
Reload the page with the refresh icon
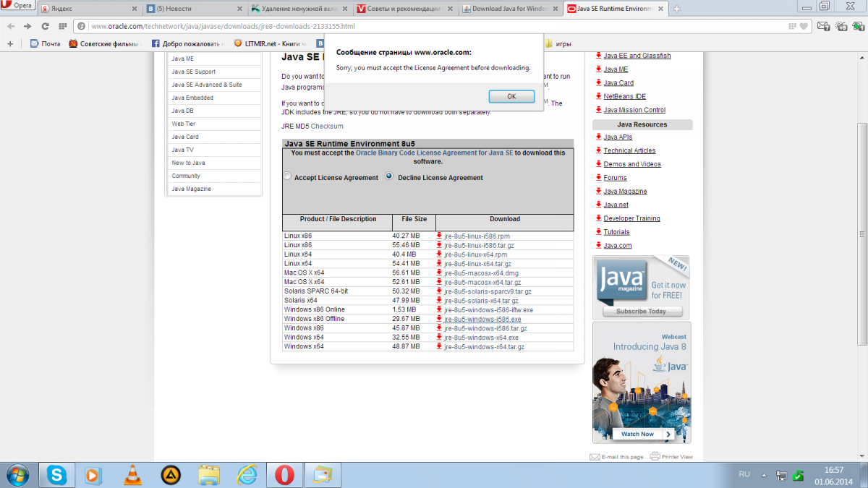[45, 26]
